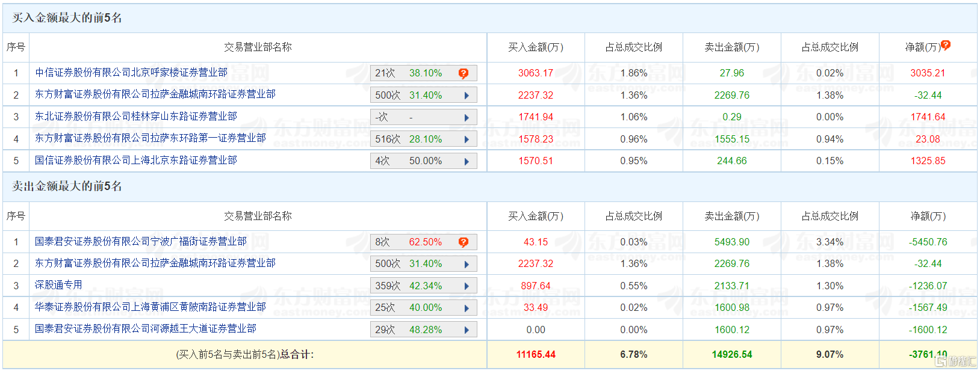The height and width of the screenshot is (371, 980).
Task: Click the orange help icon beside 21次 38.10%
Action: [x=464, y=73]
